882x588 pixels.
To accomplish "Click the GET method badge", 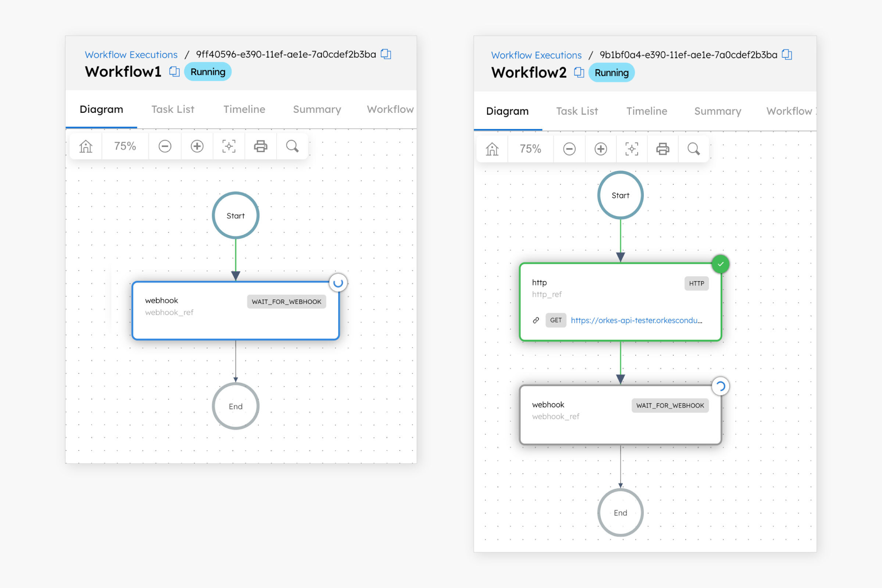I will pyautogui.click(x=556, y=320).
